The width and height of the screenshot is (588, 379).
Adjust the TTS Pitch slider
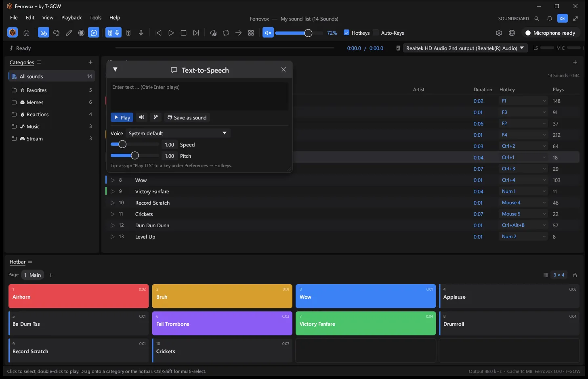(135, 156)
